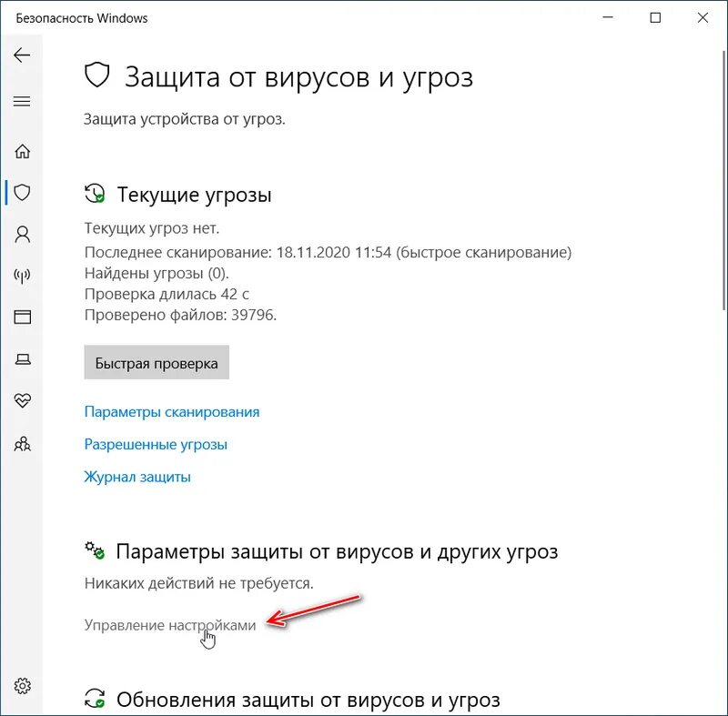Click the Текущие угрозы heading
This screenshot has width=728, height=716.
194,195
